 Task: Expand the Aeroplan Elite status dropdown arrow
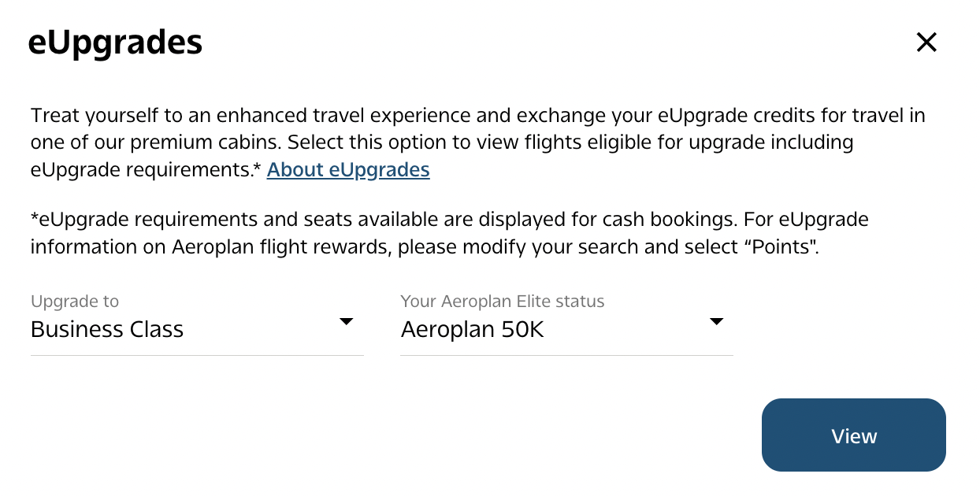(x=716, y=322)
